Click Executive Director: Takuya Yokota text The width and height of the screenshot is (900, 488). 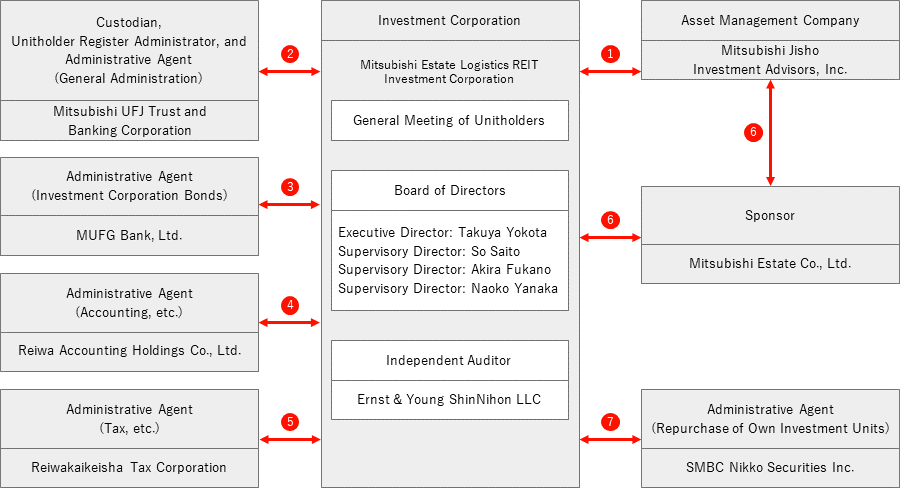pos(443,233)
